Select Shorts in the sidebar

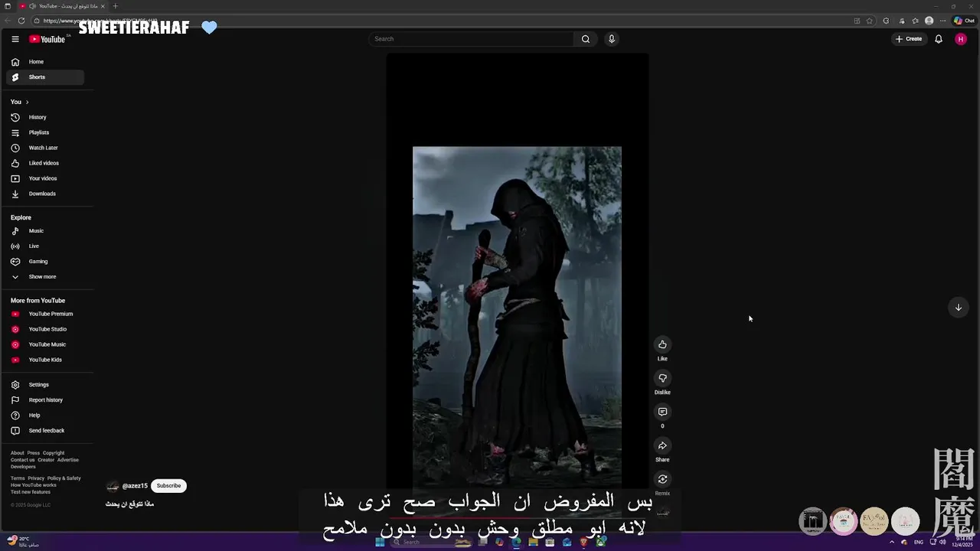coord(45,77)
